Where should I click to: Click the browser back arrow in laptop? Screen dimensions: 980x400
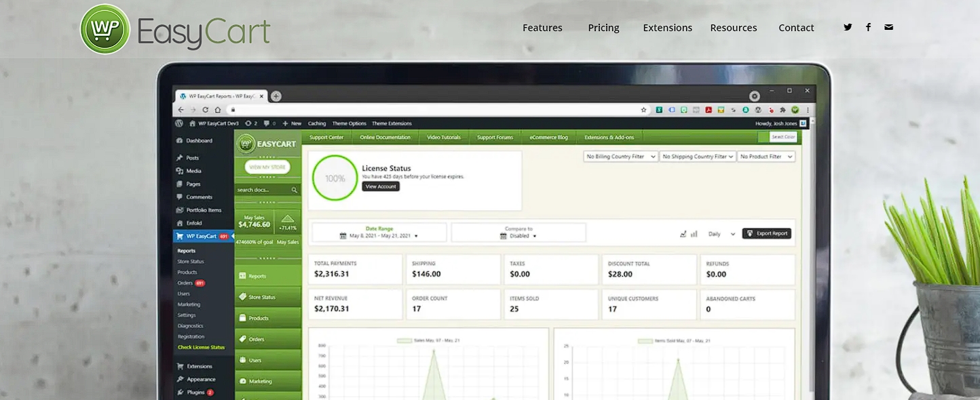181,110
